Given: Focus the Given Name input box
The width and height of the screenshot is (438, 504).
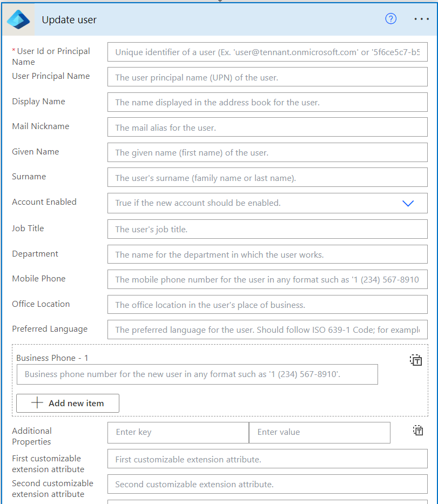Looking at the screenshot, I should [x=267, y=152].
